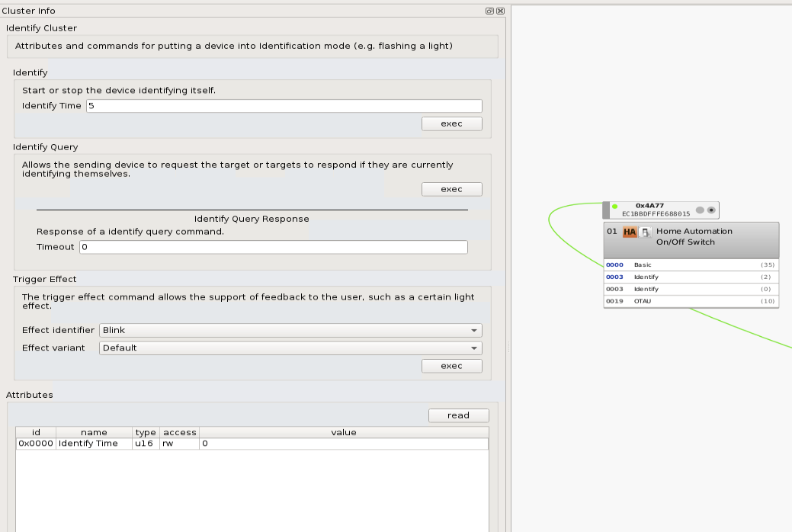Click the Home Automation On/Off Switch endpoint header
Viewport: 792px width, 532px height.
point(691,240)
